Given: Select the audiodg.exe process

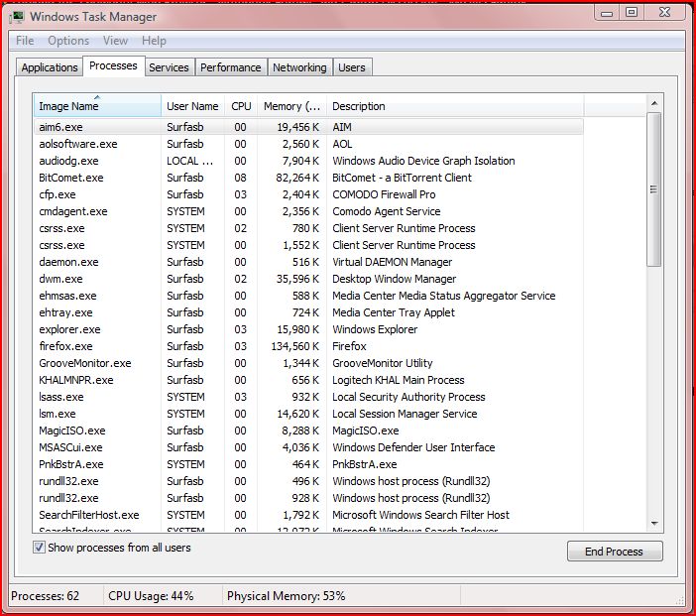Looking at the screenshot, I should 308,161.
